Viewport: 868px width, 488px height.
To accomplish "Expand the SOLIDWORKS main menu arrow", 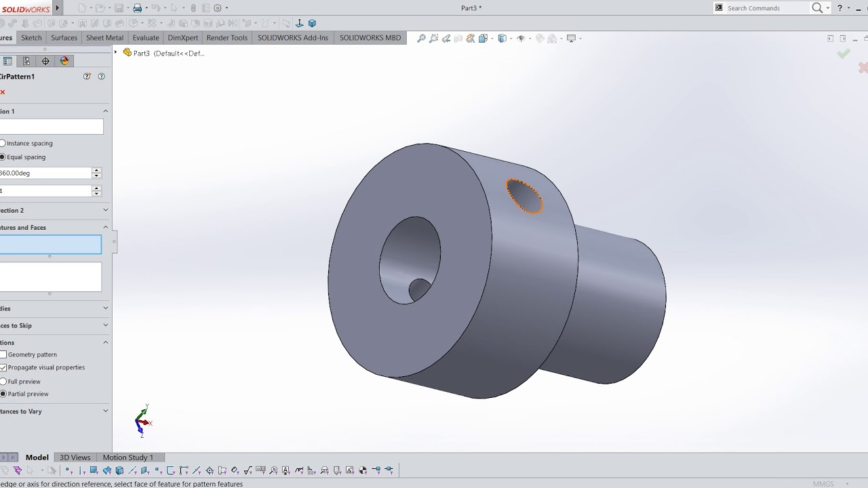I will [x=57, y=8].
